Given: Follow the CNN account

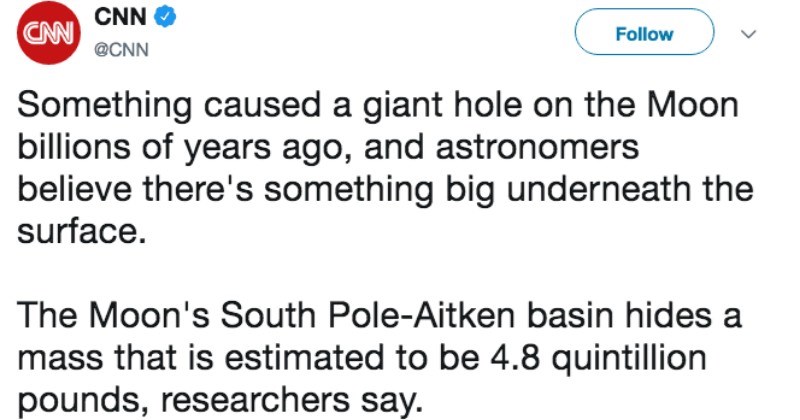Looking at the screenshot, I should coord(644,33).
